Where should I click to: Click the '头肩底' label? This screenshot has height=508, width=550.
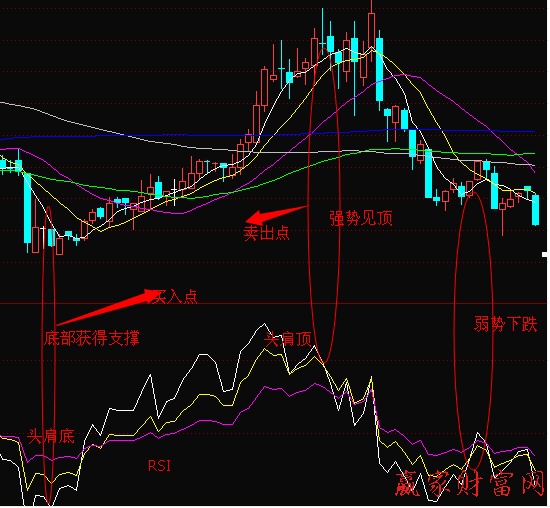[51, 436]
